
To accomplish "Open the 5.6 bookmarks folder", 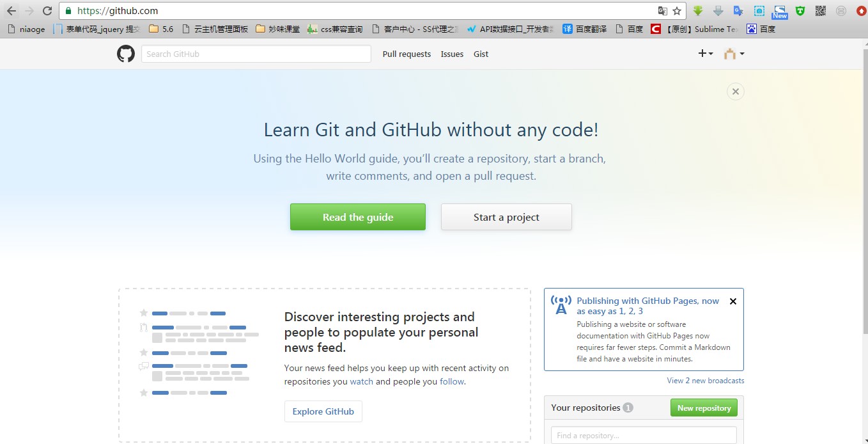I will pos(161,29).
